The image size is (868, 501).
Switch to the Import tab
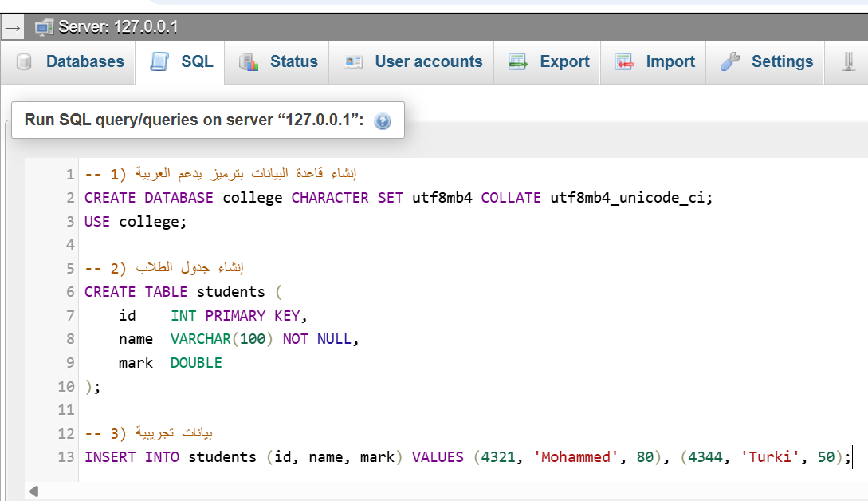pyautogui.click(x=653, y=61)
